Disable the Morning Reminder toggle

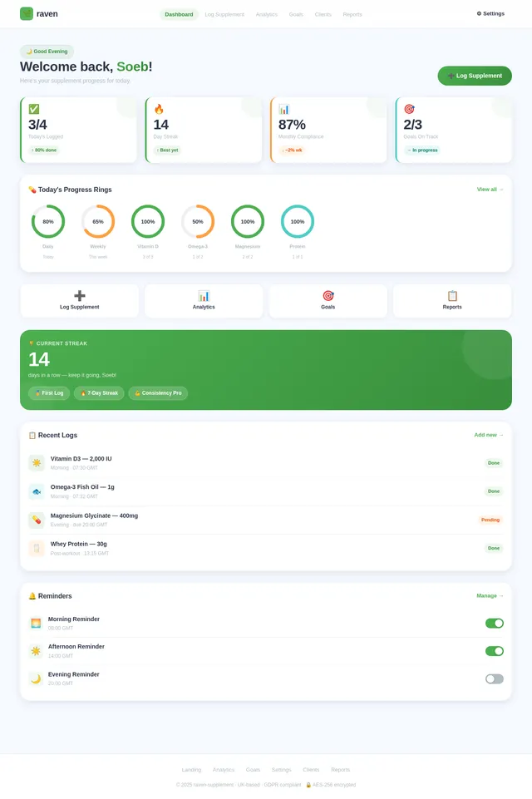click(x=495, y=624)
